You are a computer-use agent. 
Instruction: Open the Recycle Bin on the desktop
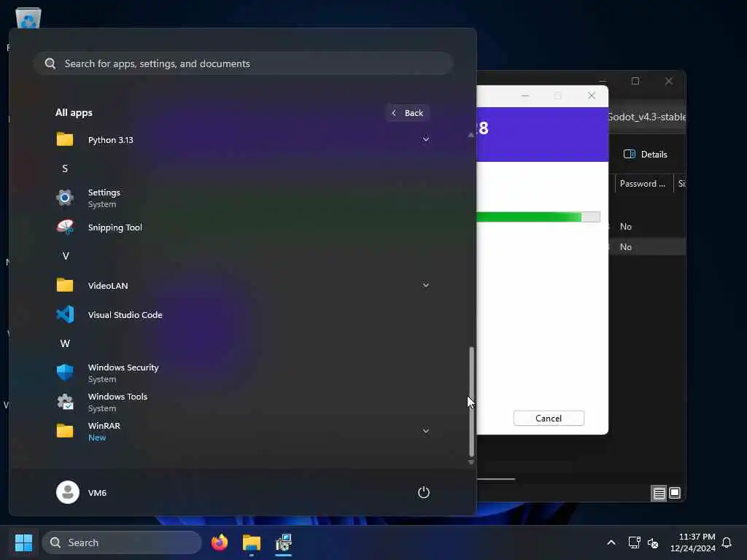(x=28, y=18)
